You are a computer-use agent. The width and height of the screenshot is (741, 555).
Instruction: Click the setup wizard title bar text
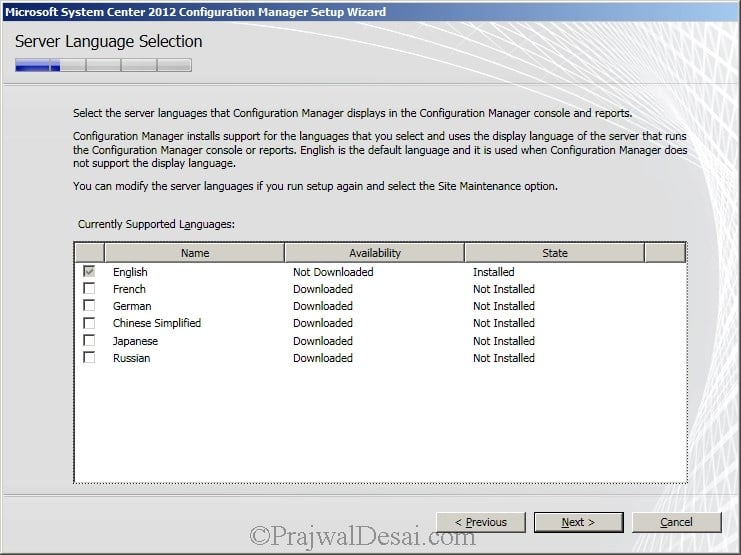[x=195, y=12]
